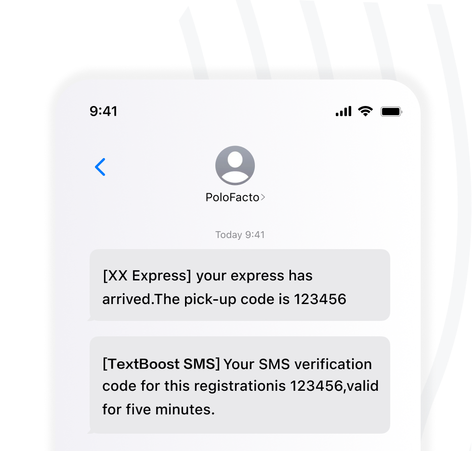Select the XX Express message bubble
476x451 pixels.
pyautogui.click(x=240, y=285)
